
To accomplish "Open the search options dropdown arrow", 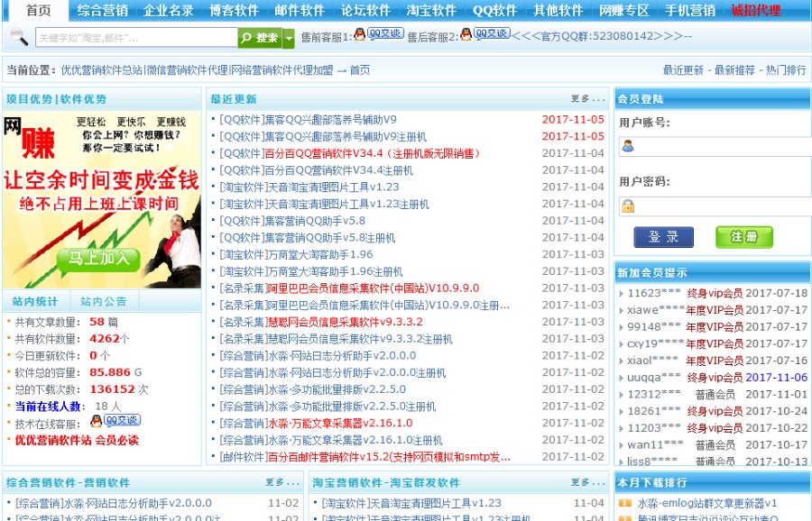I will [289, 39].
